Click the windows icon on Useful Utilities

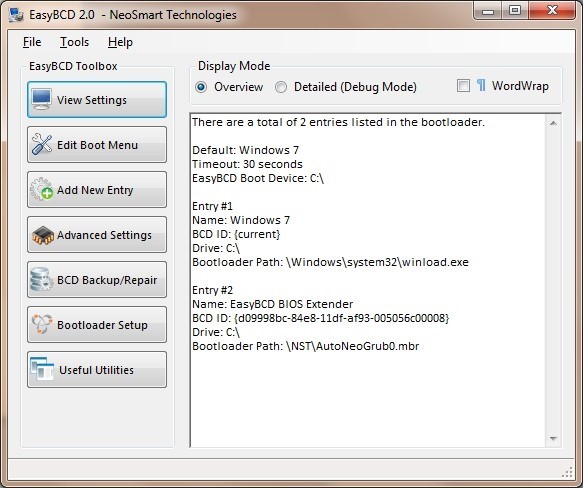42,369
